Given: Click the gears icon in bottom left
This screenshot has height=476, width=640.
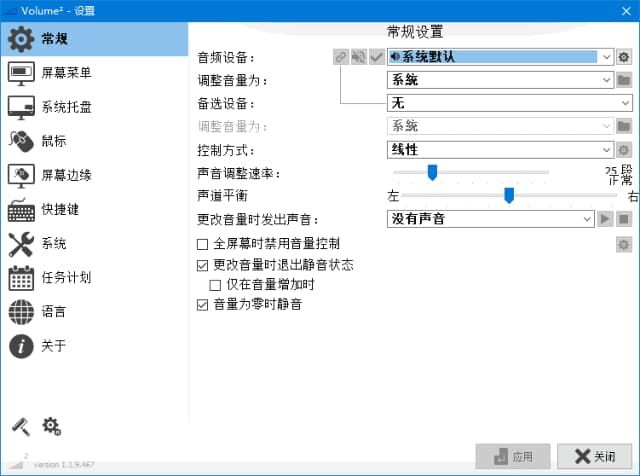Looking at the screenshot, I should click(52, 427).
